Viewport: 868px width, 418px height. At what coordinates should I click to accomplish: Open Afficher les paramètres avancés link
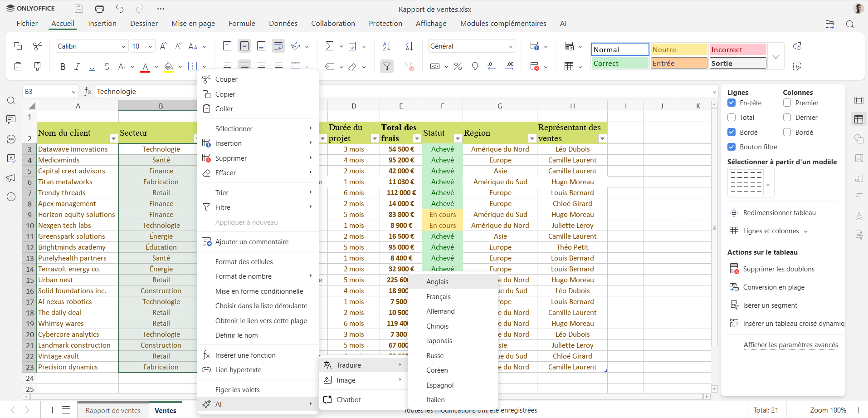790,345
